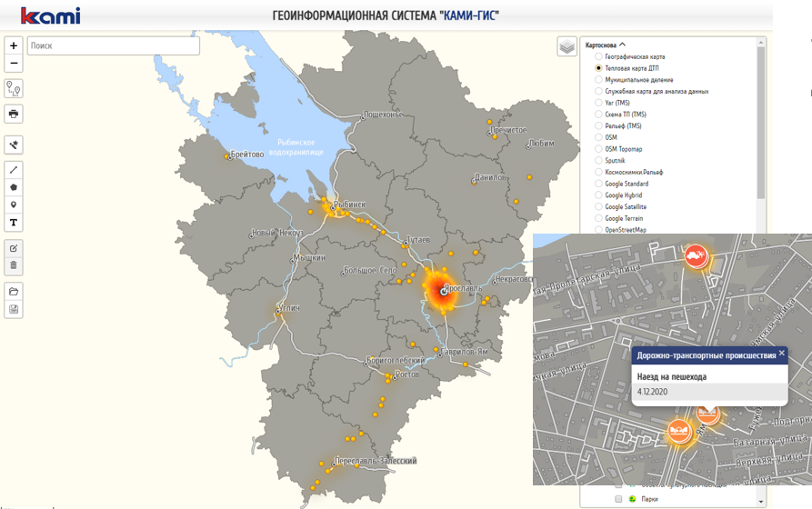Select Муниципальное деление basemap
The image size is (812, 509).
point(598,79)
